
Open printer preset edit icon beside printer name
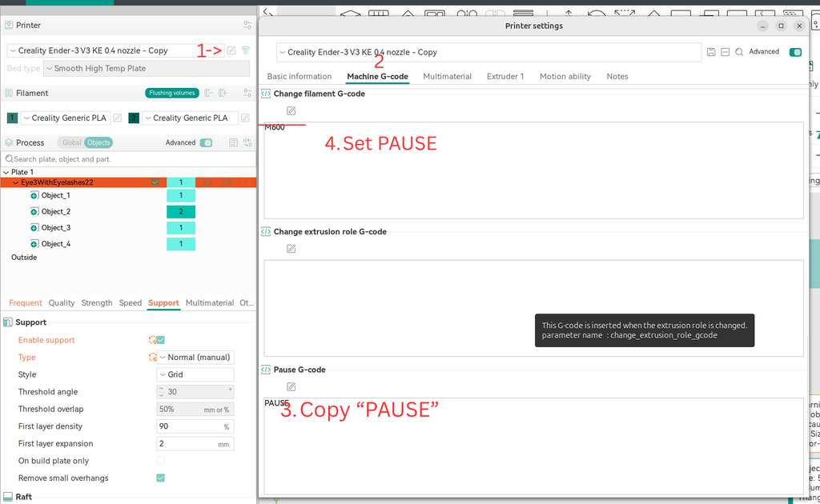pyautogui.click(x=231, y=50)
